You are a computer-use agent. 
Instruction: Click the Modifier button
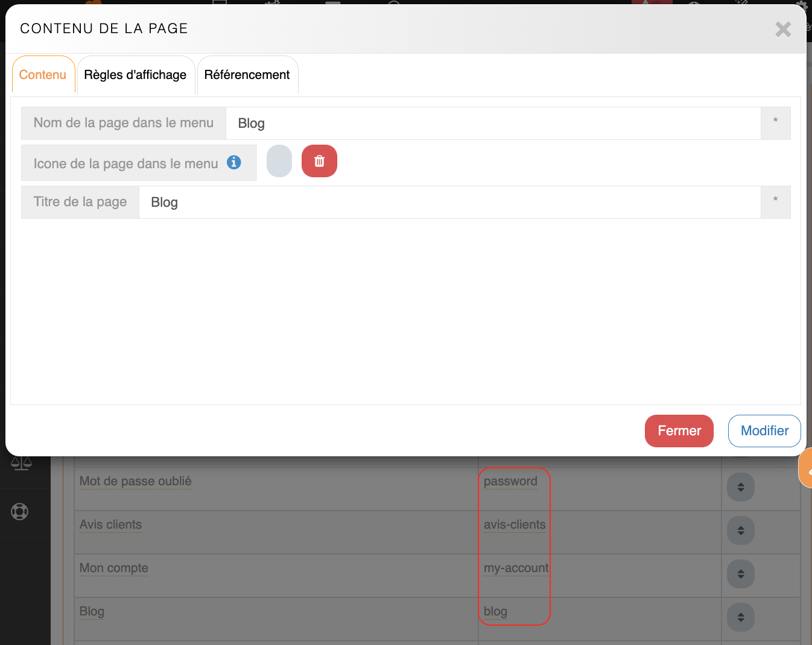pyautogui.click(x=764, y=431)
